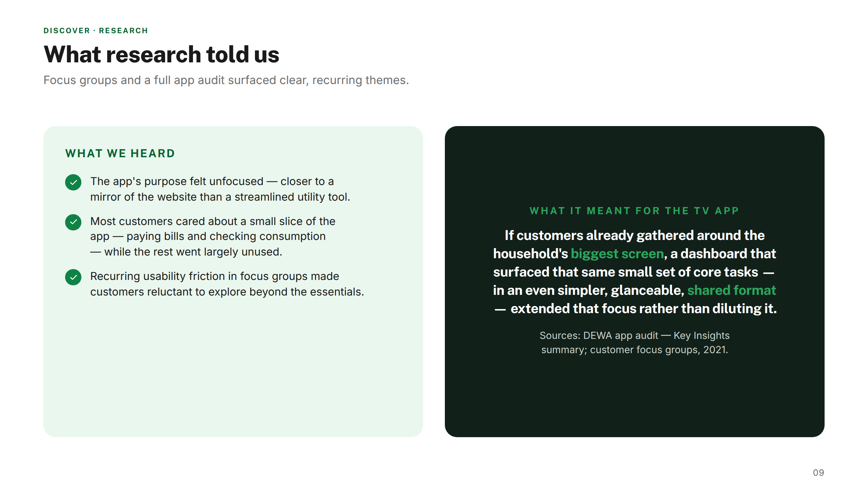868x488 pixels.
Task: Click the checkmark icon beside unfocused purpose bullet
Action: tap(73, 182)
